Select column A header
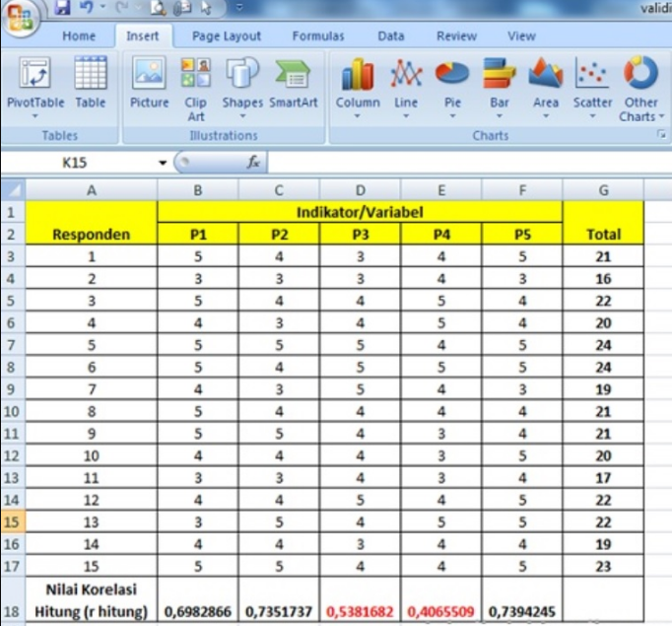This screenshot has height=626, width=672. 92,190
